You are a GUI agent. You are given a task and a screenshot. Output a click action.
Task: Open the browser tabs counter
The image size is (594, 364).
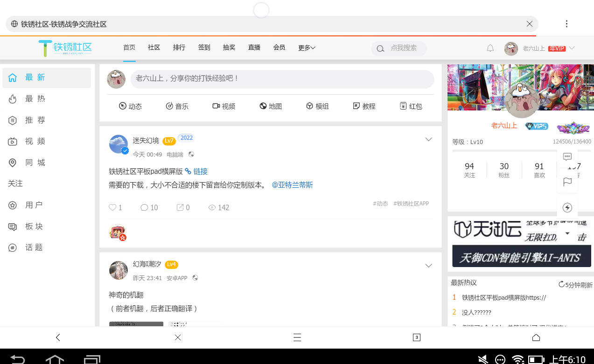(417, 337)
